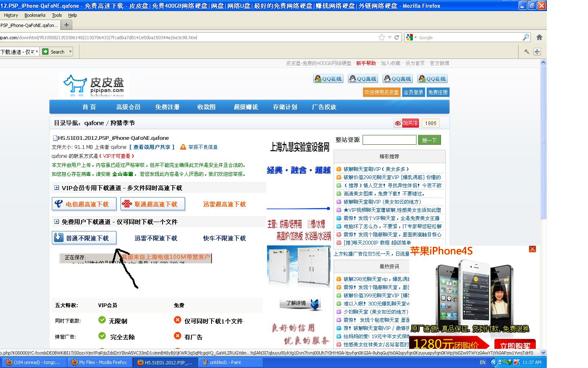
Task: Open the URL history dropdown arrow
Action: pyautogui.click(x=390, y=37)
